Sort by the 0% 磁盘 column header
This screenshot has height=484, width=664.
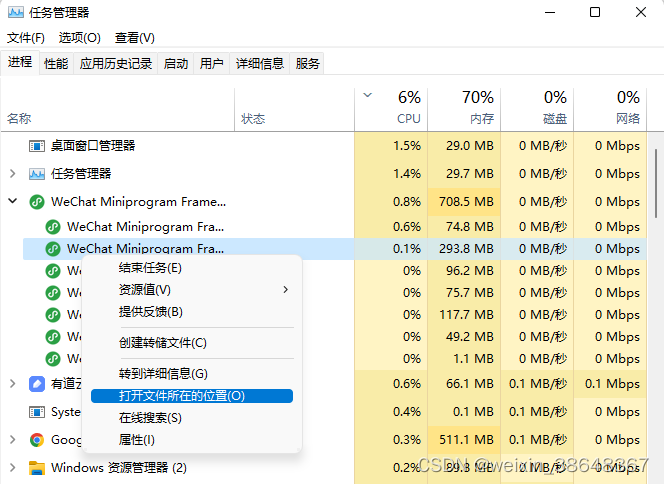537,110
